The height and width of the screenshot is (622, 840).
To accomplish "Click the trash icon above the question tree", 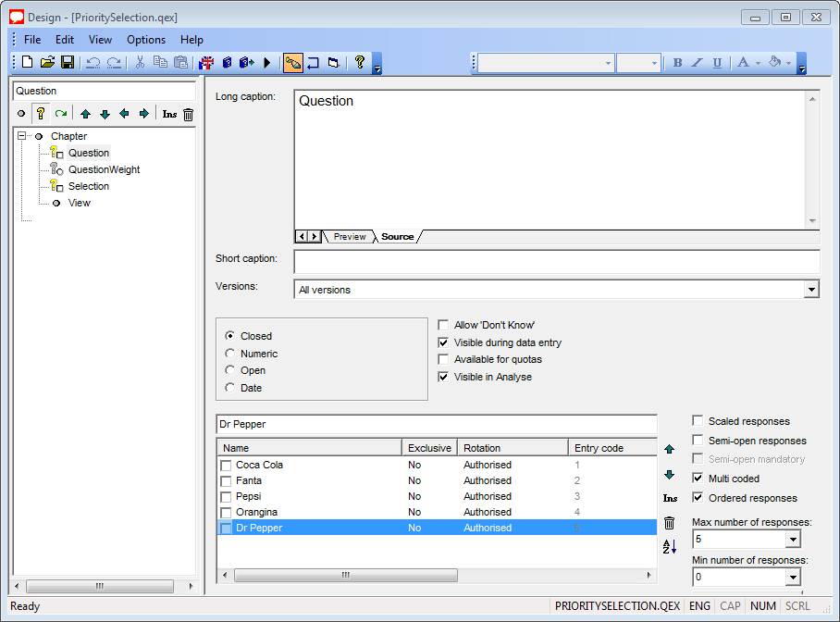I will click(x=188, y=114).
